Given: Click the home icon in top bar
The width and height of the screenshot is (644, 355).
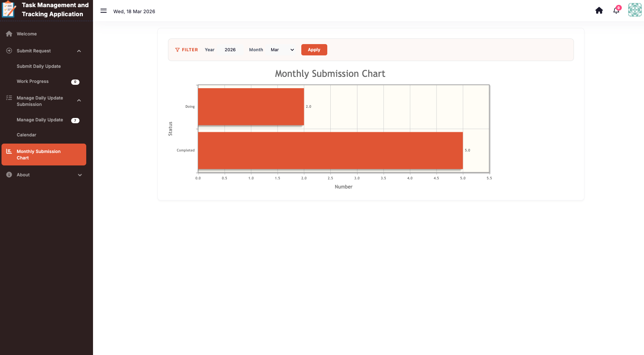Looking at the screenshot, I should tap(599, 11).
